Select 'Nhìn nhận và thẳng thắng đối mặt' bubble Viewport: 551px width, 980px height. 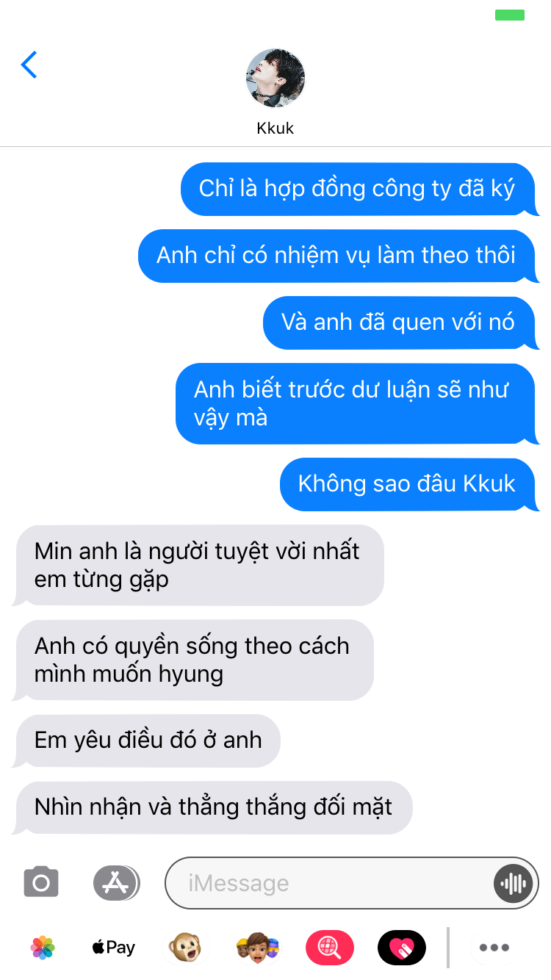(212, 807)
